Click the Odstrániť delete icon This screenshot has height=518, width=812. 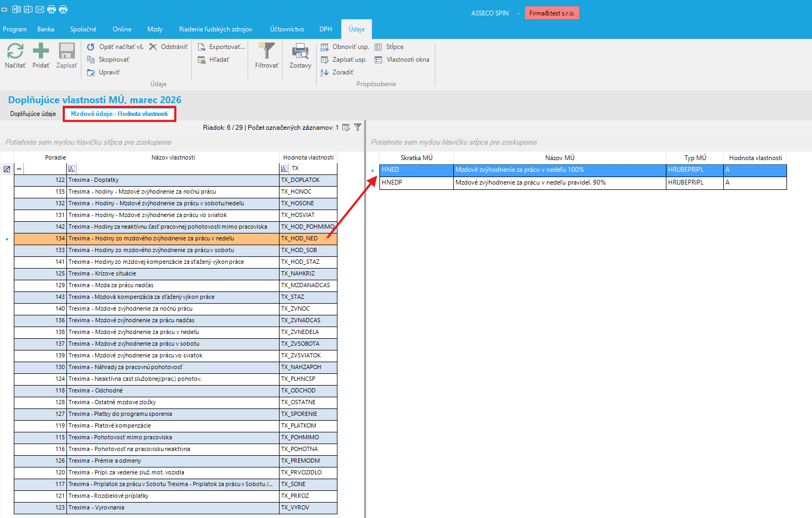[x=153, y=47]
